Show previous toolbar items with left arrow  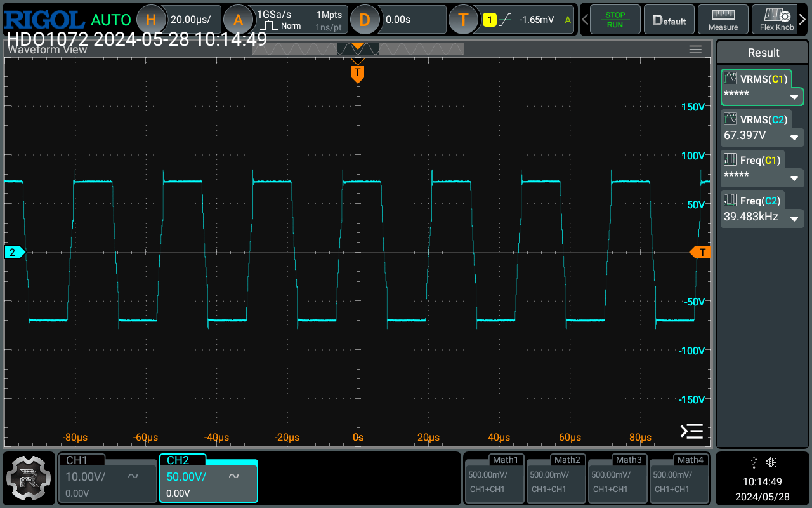(x=584, y=20)
